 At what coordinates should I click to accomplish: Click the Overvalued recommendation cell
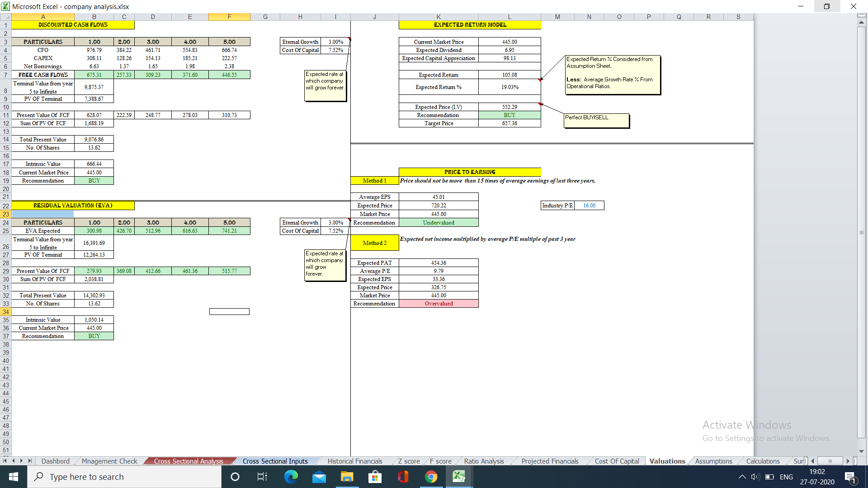(439, 304)
